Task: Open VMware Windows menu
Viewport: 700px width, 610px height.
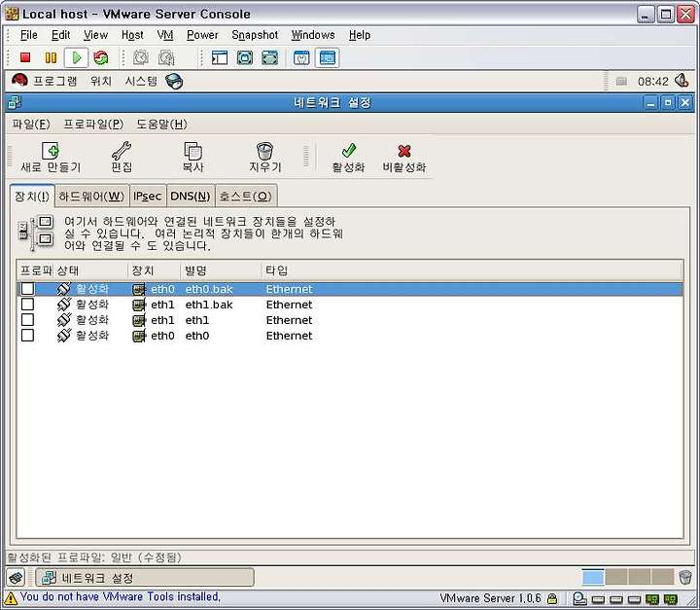Action: click(x=313, y=35)
